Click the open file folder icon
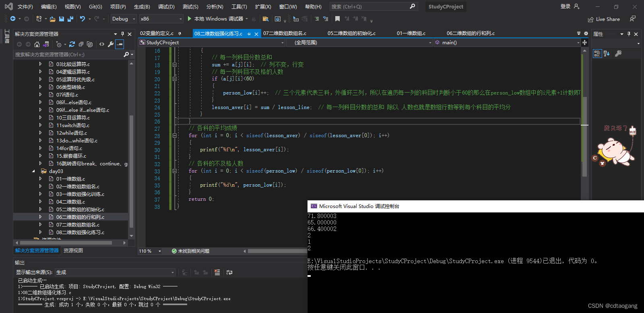644x313 pixels. [x=53, y=19]
